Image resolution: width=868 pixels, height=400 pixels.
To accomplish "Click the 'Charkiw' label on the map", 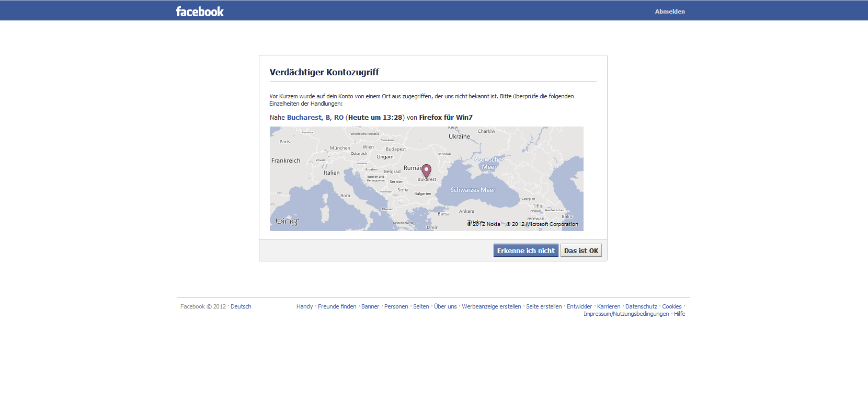I will coord(486,131).
